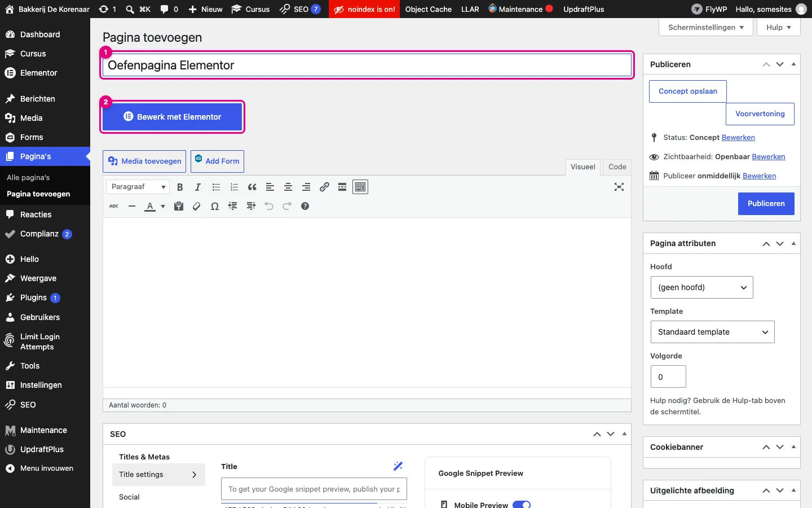Switch to the Visueel editor tab
Viewport: 812px width, 508px height.
(x=582, y=167)
